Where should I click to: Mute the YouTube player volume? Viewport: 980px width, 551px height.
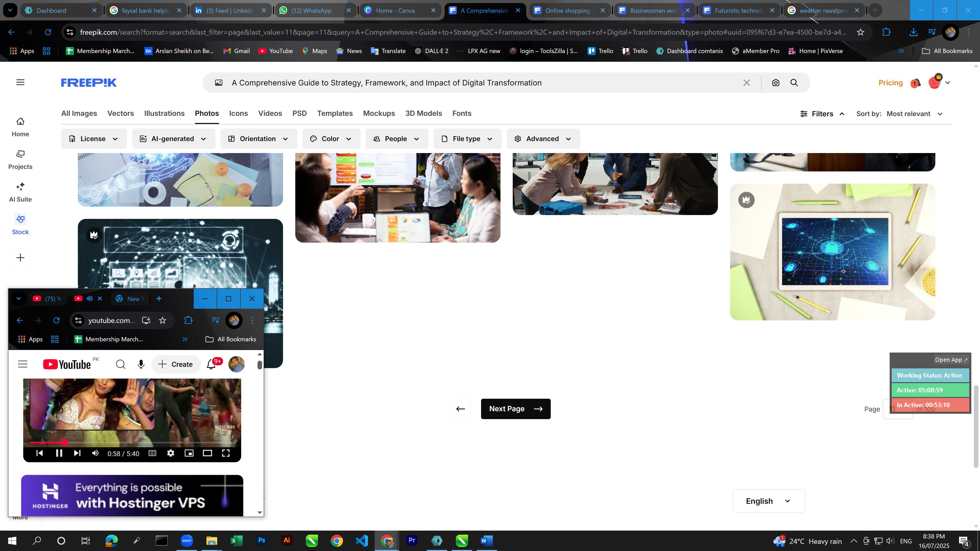(x=95, y=453)
